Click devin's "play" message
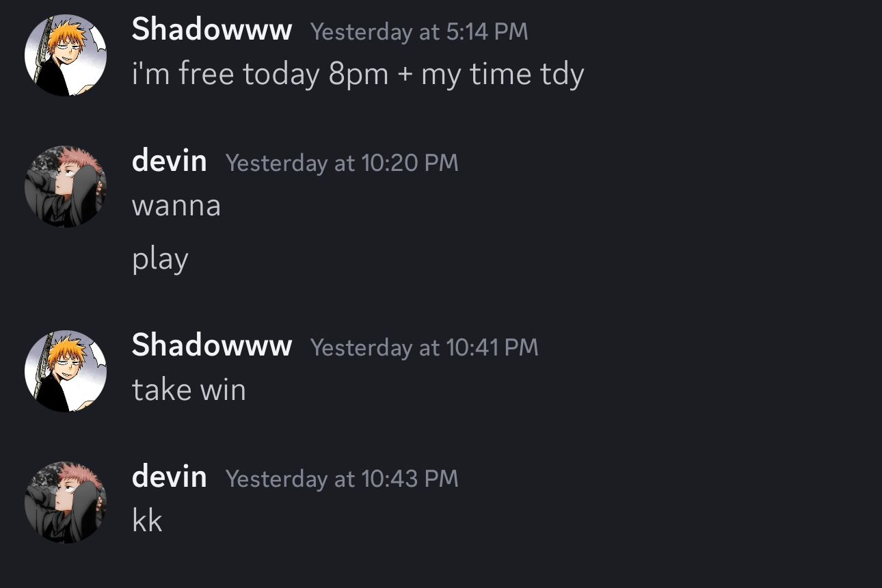882x588 pixels. (160, 259)
